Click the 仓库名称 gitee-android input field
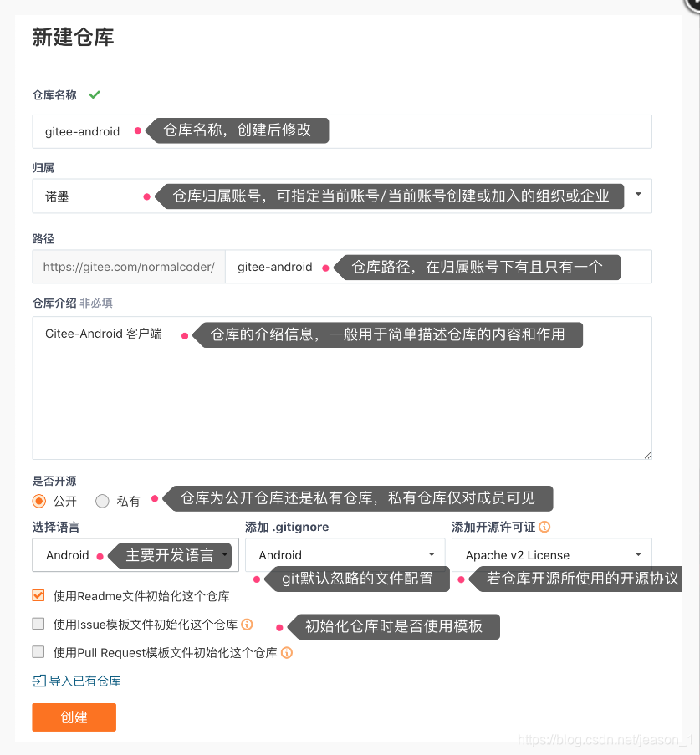Image resolution: width=700 pixels, height=755 pixels. [x=342, y=131]
